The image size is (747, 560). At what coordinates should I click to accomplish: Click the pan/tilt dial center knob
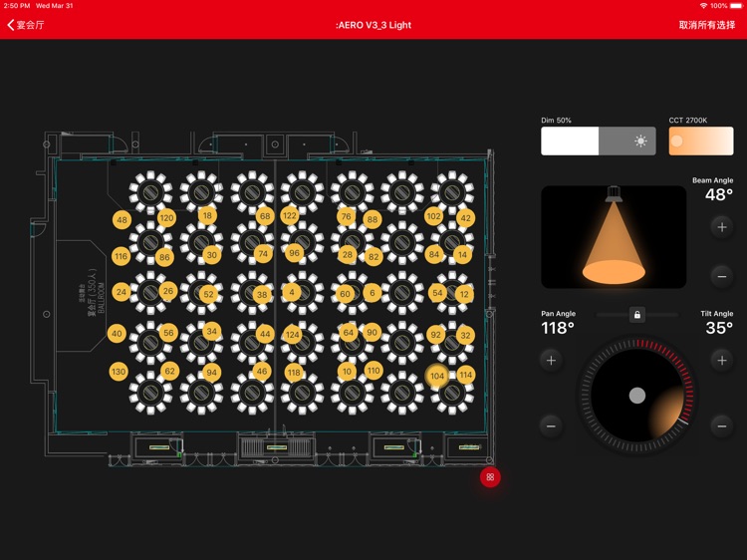(637, 396)
